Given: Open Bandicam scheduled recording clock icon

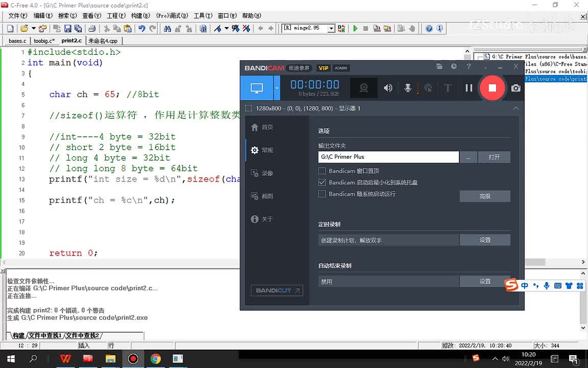Looking at the screenshot, I should [454, 66].
